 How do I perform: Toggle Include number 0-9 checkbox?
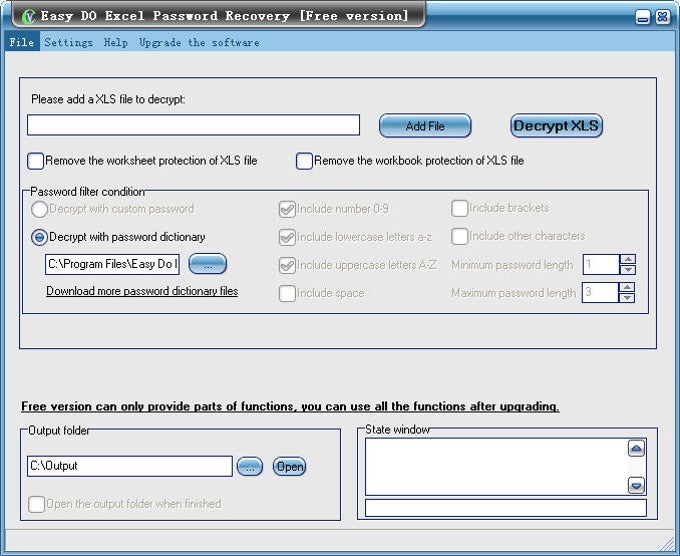pyautogui.click(x=287, y=209)
